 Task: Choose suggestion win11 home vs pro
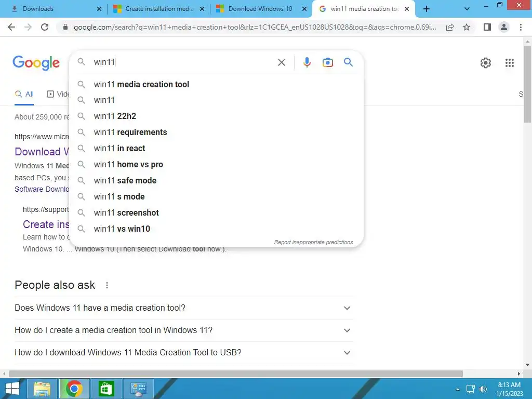coord(216,165)
